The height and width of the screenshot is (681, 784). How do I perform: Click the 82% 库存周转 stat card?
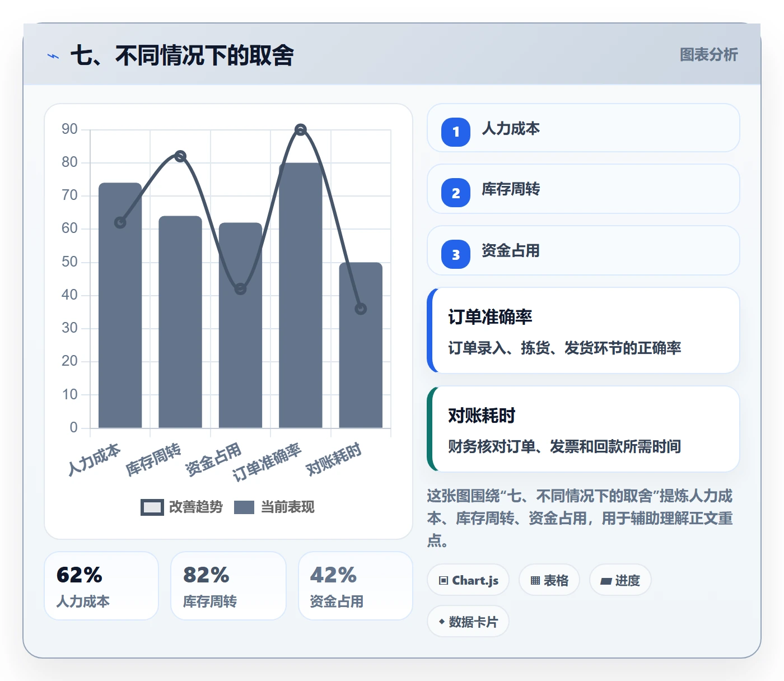[228, 586]
